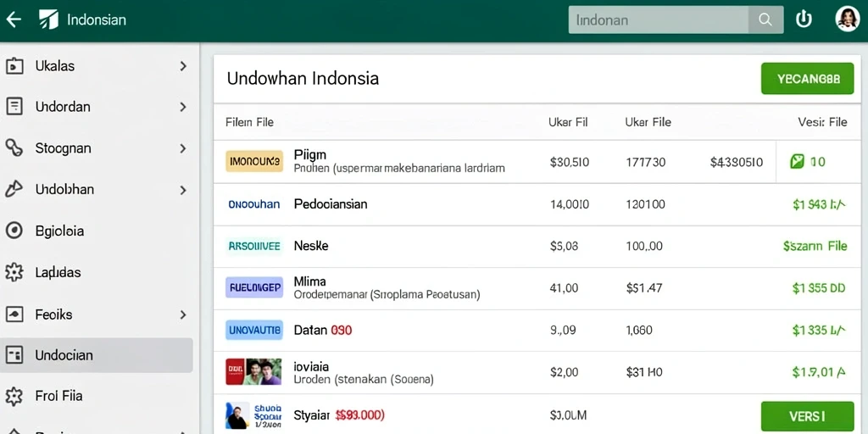Select Froi Fiia in the sidebar
This screenshot has height=434, width=868.
(x=97, y=397)
